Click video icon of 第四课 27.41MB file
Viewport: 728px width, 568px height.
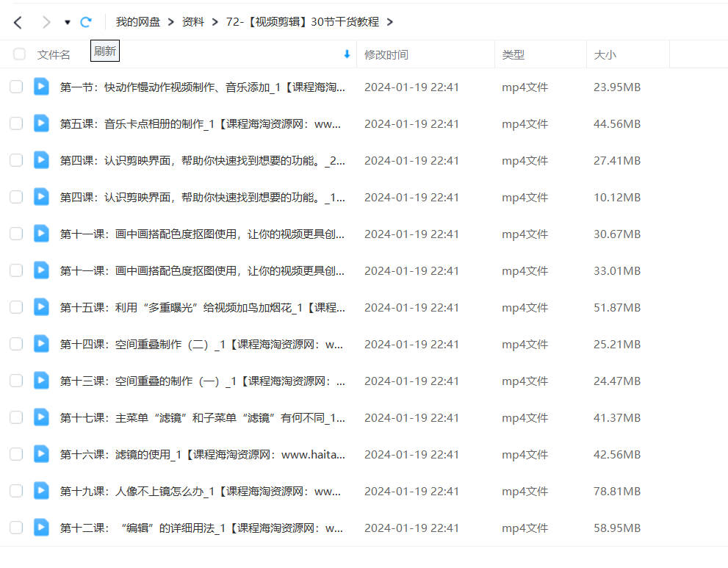[x=41, y=159]
